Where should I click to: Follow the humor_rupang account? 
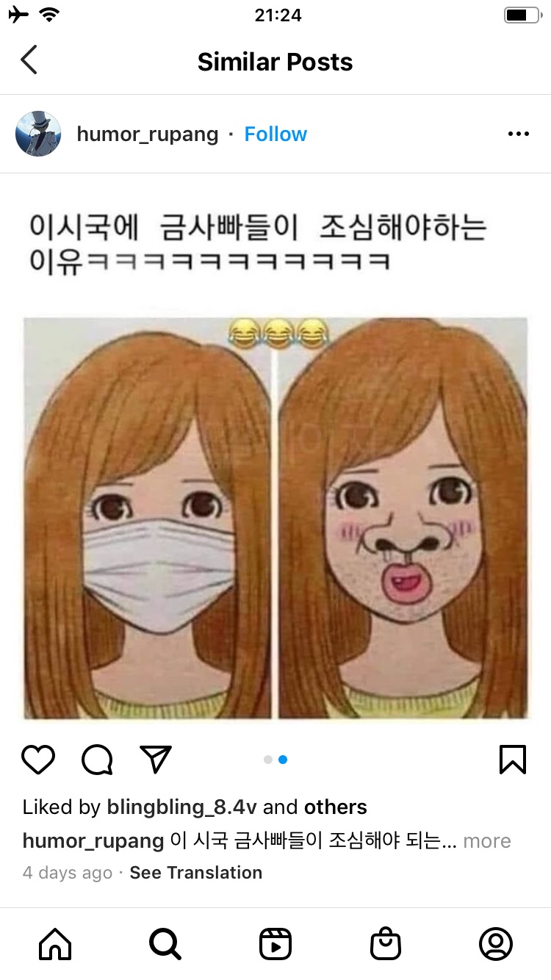click(275, 134)
